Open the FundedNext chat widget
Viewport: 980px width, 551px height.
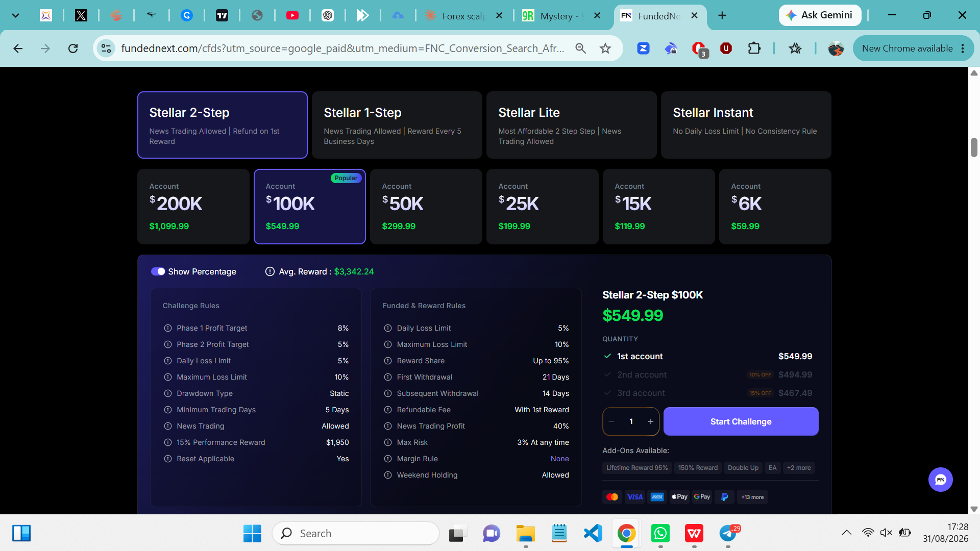(940, 480)
